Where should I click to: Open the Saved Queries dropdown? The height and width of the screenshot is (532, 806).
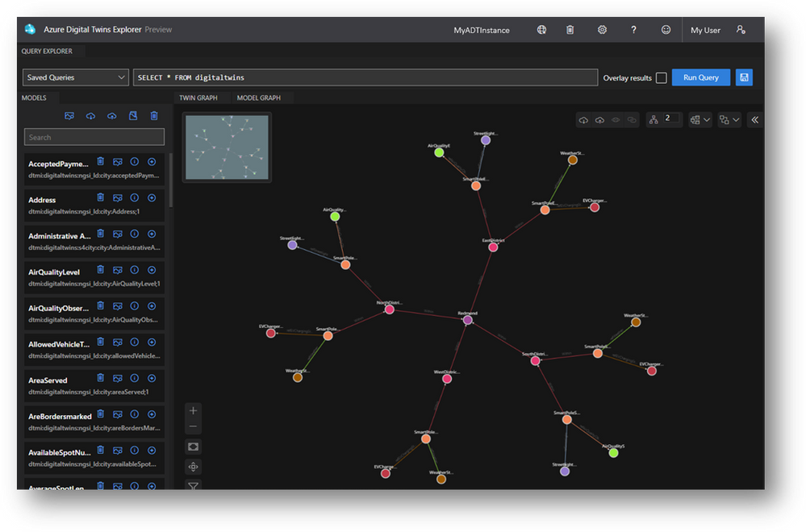click(x=76, y=77)
